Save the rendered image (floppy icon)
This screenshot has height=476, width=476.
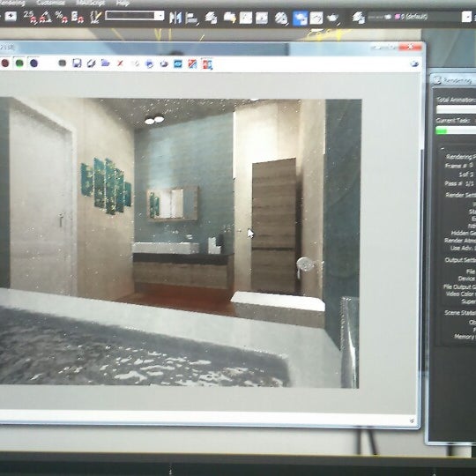coord(77,63)
